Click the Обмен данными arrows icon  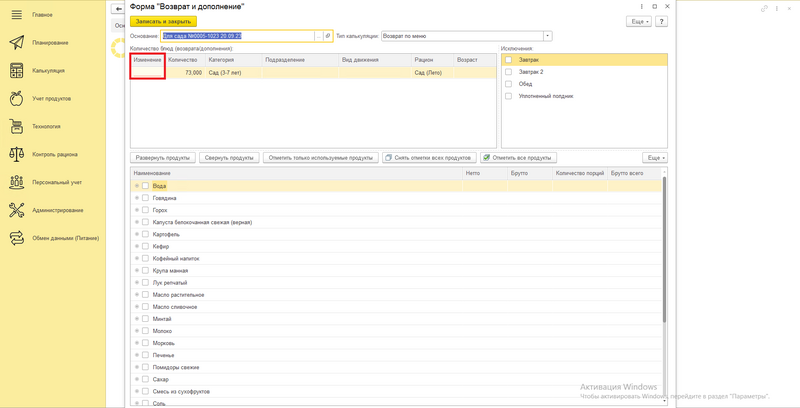(x=16, y=238)
